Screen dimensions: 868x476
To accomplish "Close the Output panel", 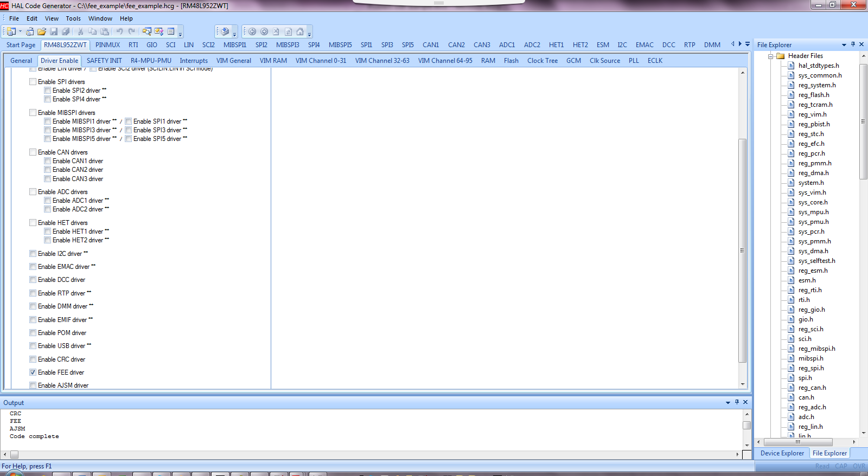I will [x=745, y=402].
